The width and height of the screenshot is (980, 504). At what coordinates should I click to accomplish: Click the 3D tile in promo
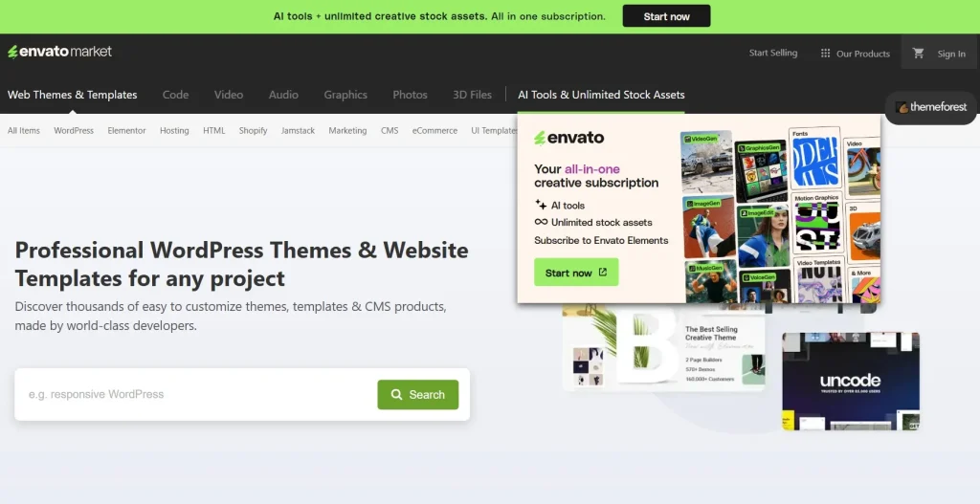click(x=864, y=232)
